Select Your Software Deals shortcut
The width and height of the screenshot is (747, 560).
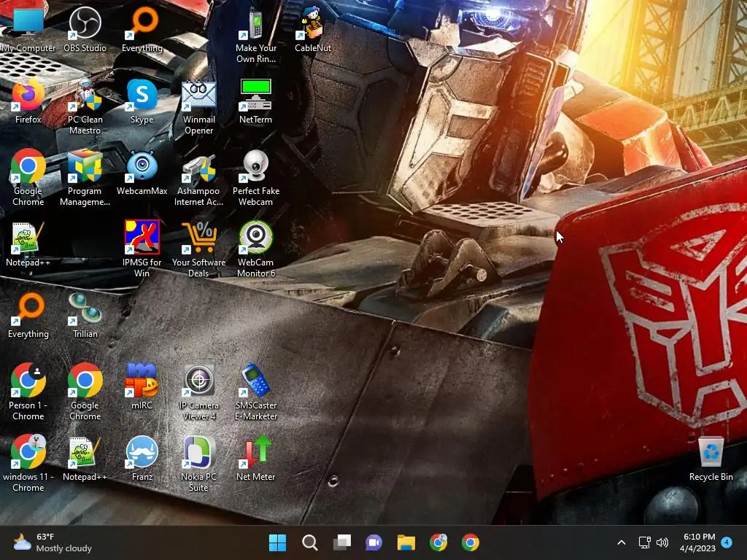pos(198,249)
